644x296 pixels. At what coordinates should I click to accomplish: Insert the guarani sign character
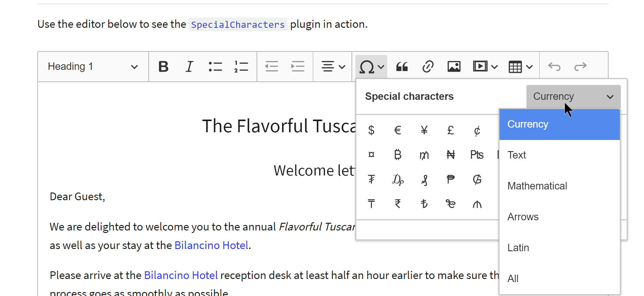pyautogui.click(x=477, y=179)
